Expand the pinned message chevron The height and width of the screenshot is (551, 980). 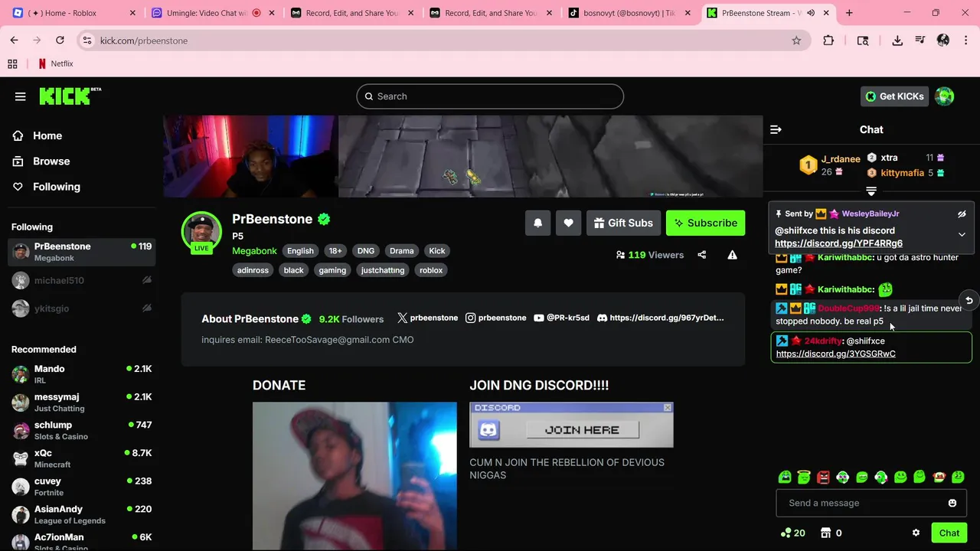pyautogui.click(x=962, y=234)
